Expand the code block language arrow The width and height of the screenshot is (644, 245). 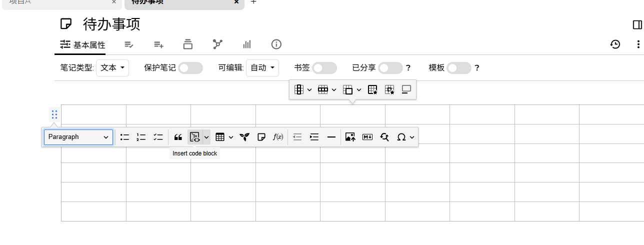(206, 137)
